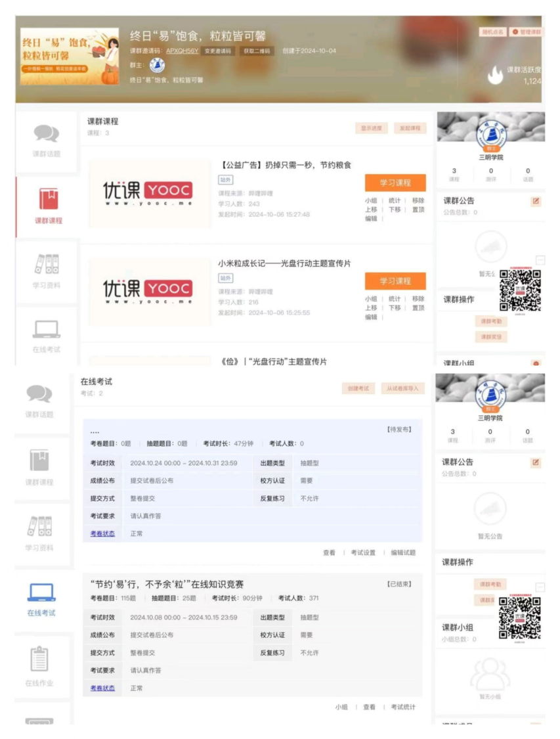Open the 在线作业 clipboard icon in sidebar
Screen dimensions: 560x739
pyautogui.click(x=39, y=658)
